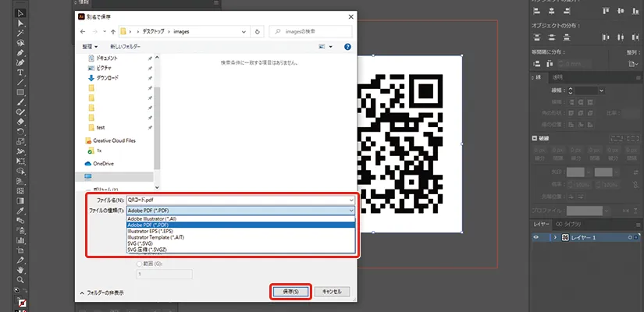The height and width of the screenshot is (312, 644).
Task: Select the Pen tool
Action: click(20, 52)
